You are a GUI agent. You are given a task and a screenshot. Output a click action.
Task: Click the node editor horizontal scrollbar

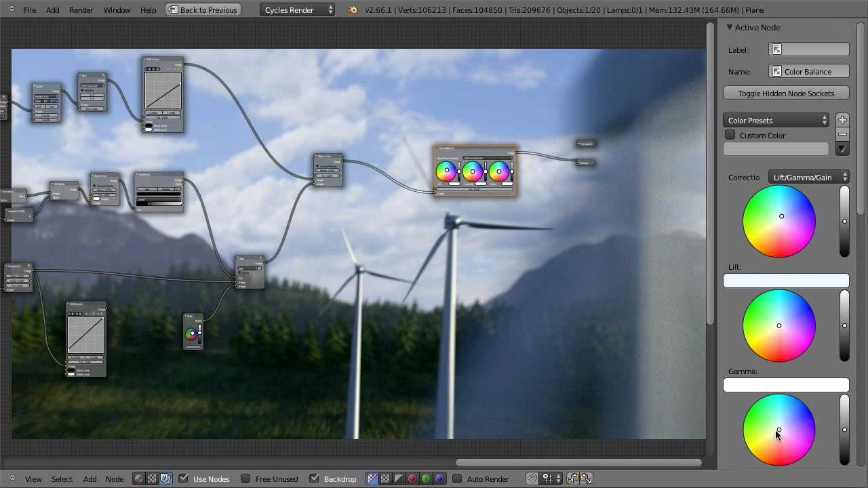tap(578, 462)
